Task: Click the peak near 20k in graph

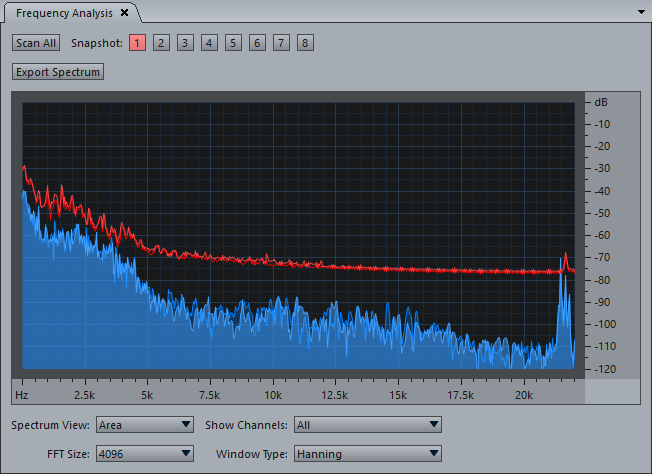Action: [x=565, y=262]
